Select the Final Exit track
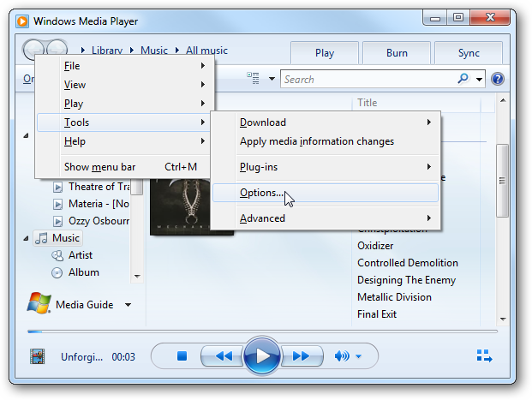532x400 pixels. pos(377,314)
